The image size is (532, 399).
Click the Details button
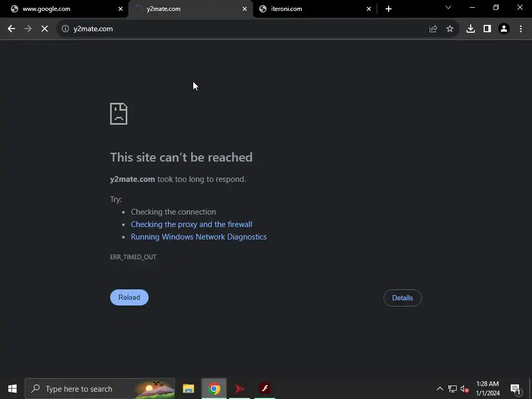pyautogui.click(x=403, y=298)
